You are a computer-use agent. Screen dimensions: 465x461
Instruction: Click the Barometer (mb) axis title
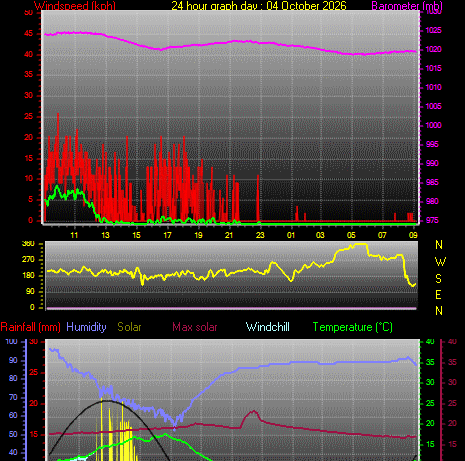tap(407, 6)
